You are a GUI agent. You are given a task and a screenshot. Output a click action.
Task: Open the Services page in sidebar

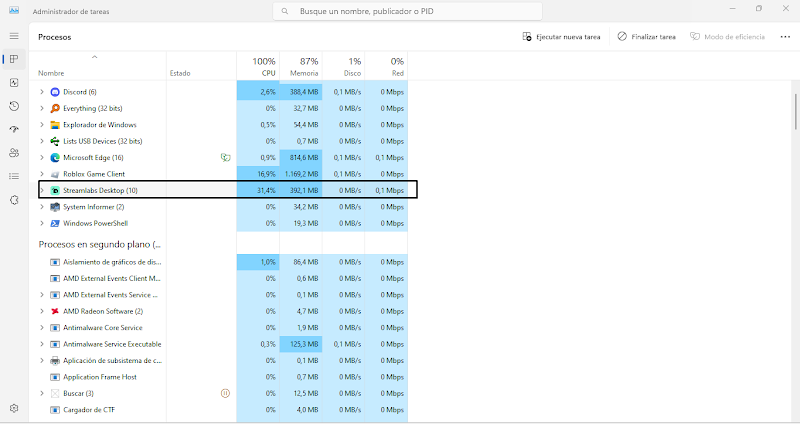pyautogui.click(x=14, y=200)
